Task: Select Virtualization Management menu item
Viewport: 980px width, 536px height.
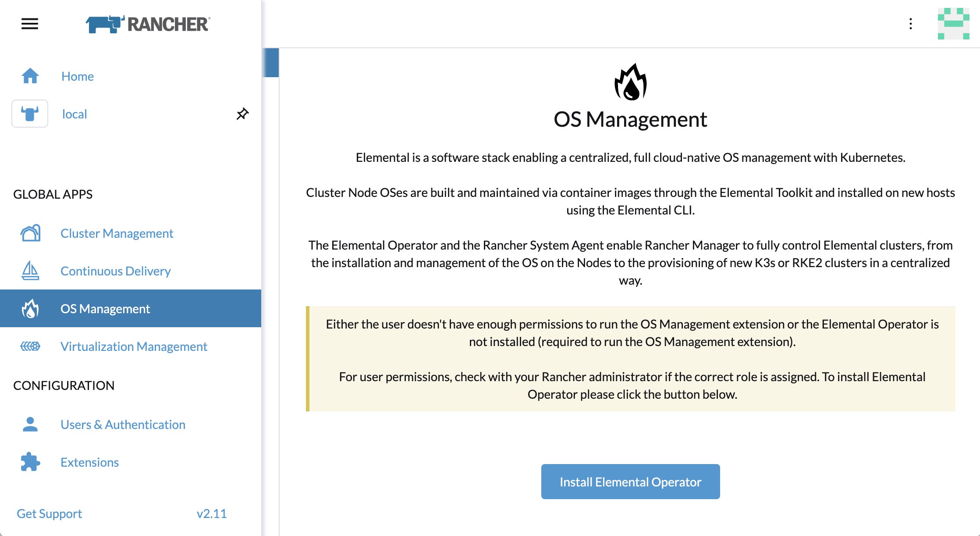Action: click(134, 346)
